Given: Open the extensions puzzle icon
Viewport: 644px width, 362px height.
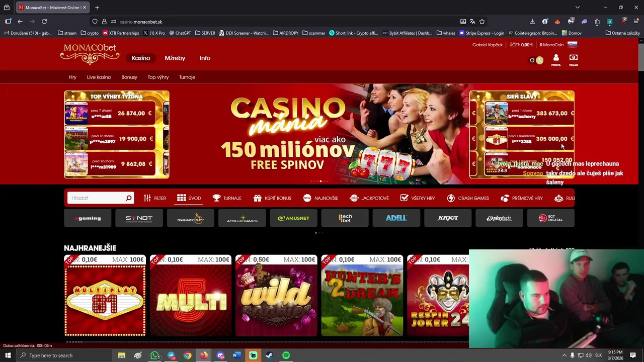Looking at the screenshot, I should (x=597, y=22).
